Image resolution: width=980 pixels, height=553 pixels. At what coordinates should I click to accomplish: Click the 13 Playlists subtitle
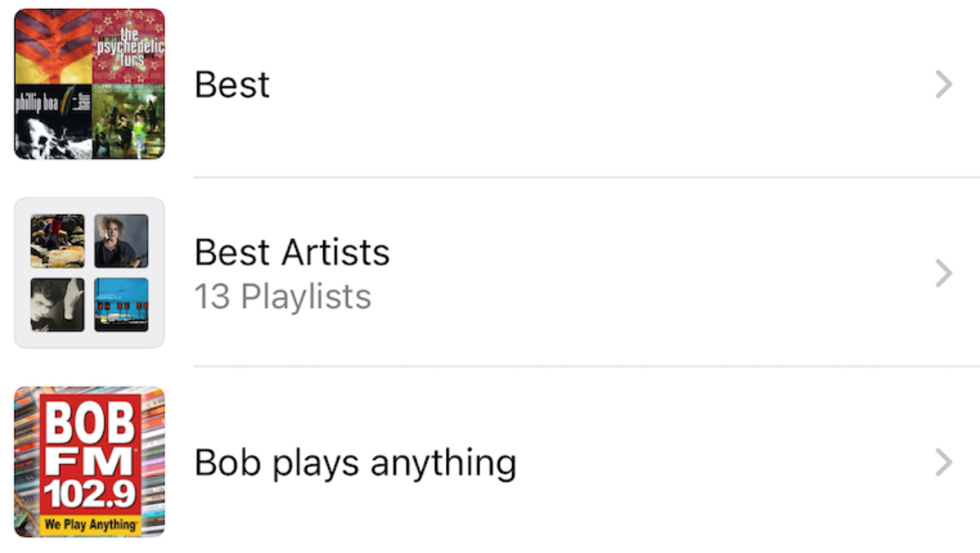(x=283, y=297)
